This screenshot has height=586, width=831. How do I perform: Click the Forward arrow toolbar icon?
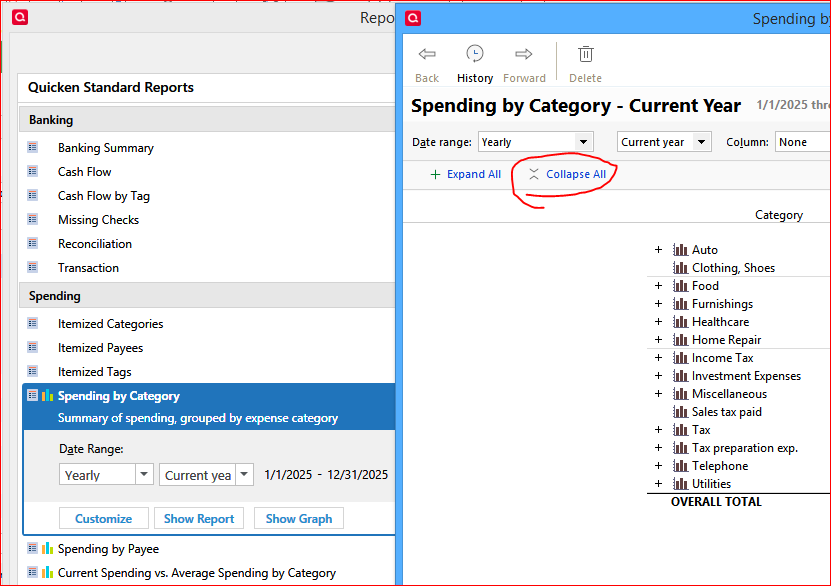click(x=524, y=54)
